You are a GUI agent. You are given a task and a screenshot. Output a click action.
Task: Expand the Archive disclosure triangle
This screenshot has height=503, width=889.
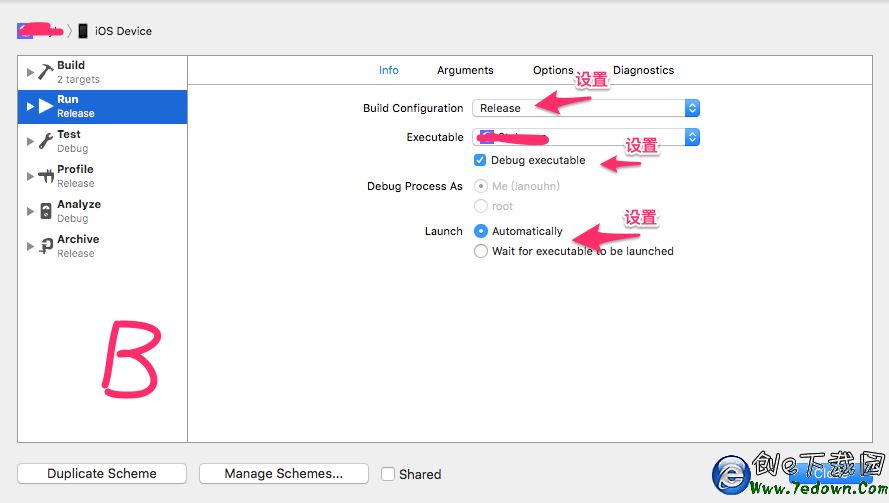tap(30, 246)
